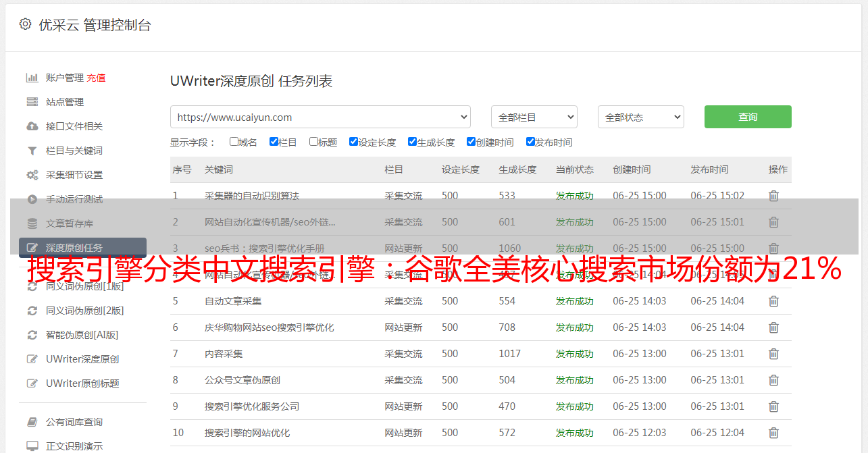The image size is (868, 453).
Task: Click the red 充值 link
Action: click(96, 78)
